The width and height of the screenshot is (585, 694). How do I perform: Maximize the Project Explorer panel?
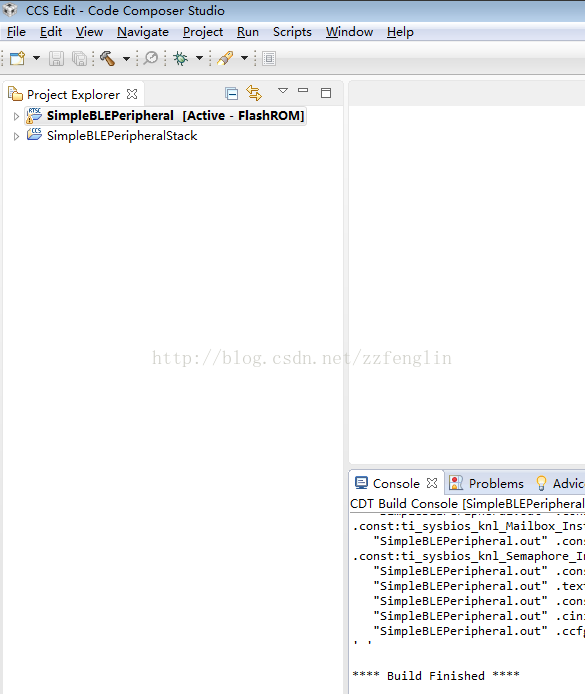click(326, 93)
